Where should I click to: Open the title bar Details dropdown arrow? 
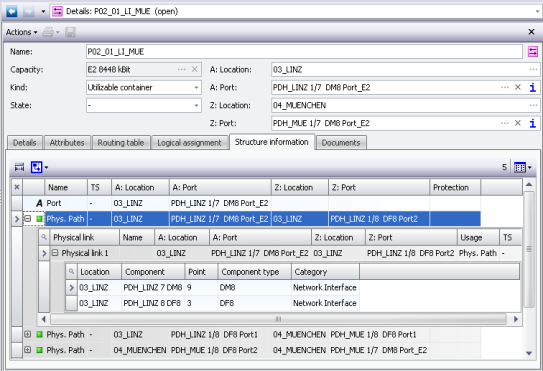coord(537,11)
